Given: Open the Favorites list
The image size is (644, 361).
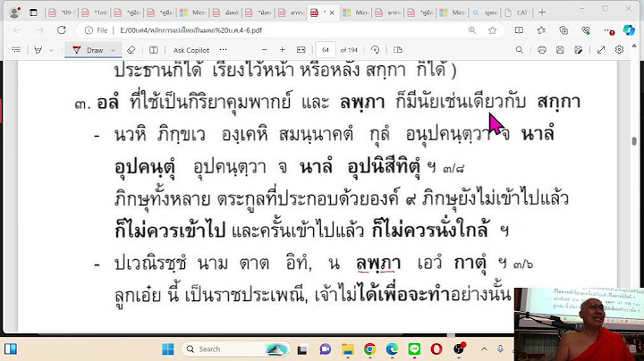Looking at the screenshot, I should point(541,30).
